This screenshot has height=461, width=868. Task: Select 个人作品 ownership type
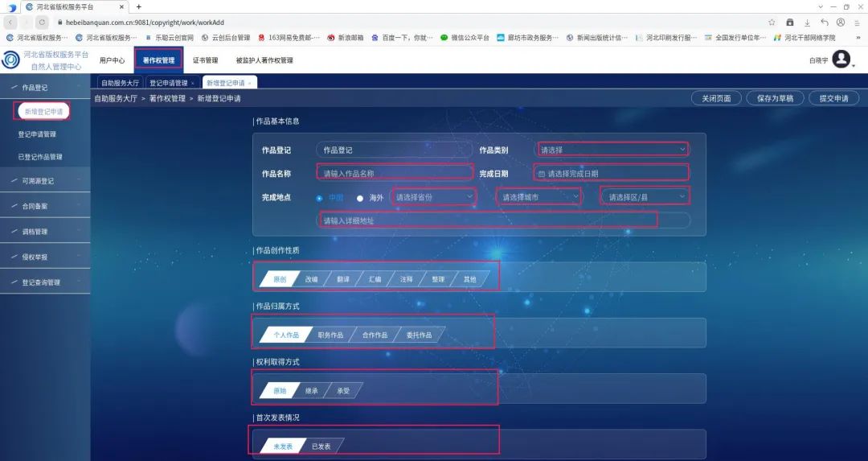tap(285, 335)
